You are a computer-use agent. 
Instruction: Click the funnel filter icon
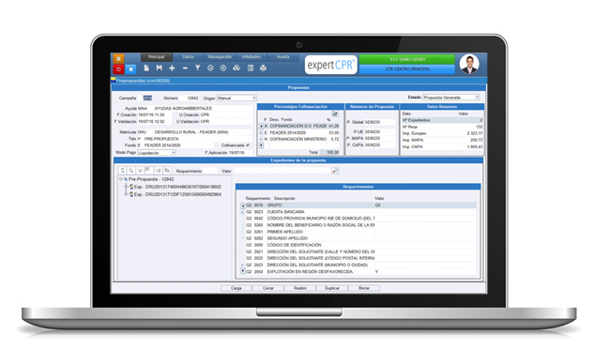198,68
